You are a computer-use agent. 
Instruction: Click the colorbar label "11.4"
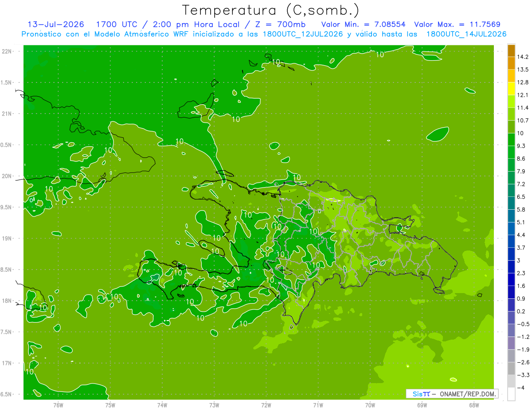click(523, 108)
